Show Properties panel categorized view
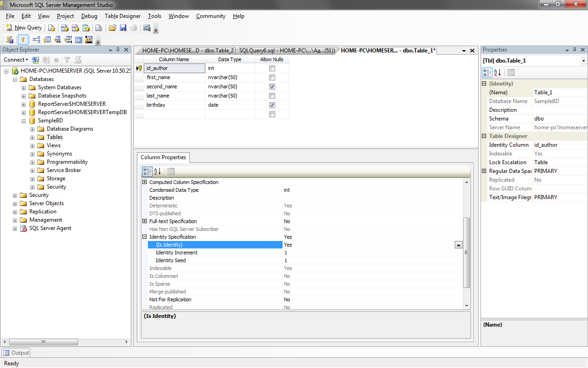This screenshot has width=588, height=368. tap(487, 73)
